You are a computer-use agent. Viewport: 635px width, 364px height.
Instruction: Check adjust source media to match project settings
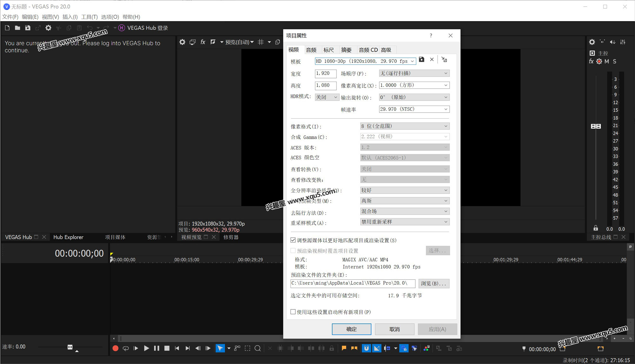coord(293,240)
